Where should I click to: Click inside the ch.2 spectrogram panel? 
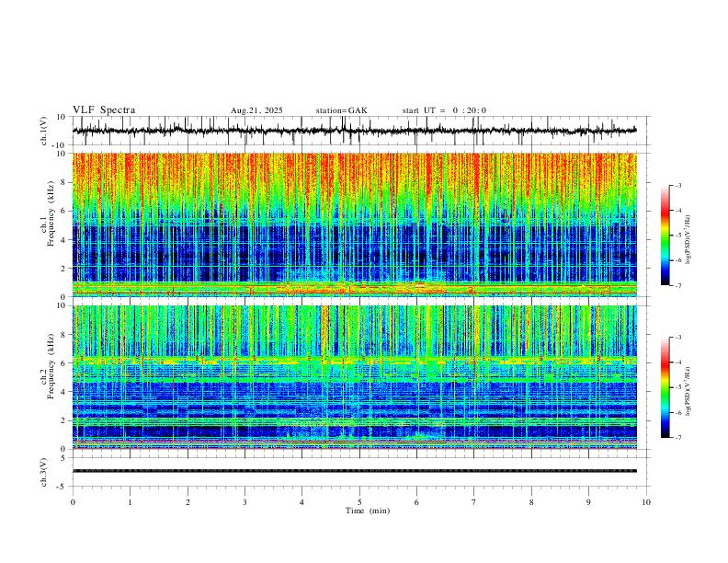[354, 377]
